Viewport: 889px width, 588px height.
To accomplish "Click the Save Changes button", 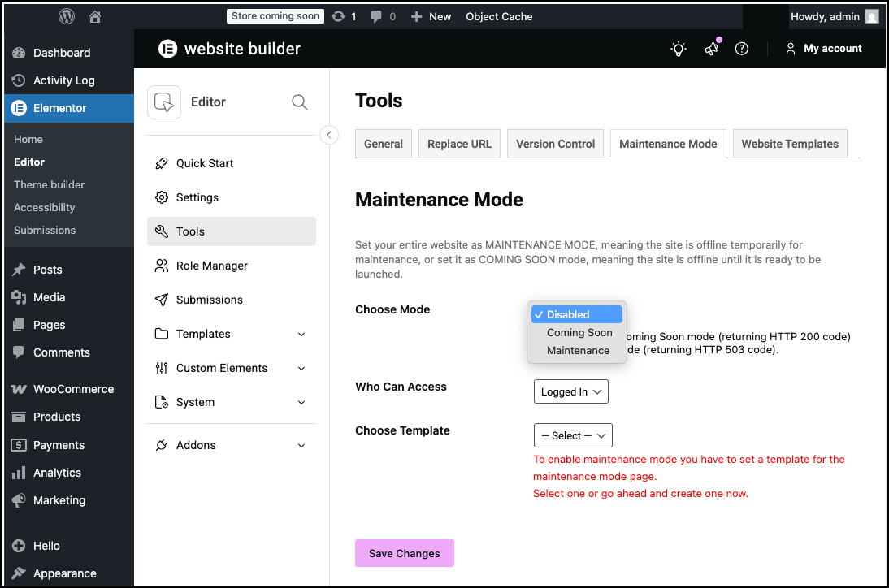I will click(x=404, y=553).
